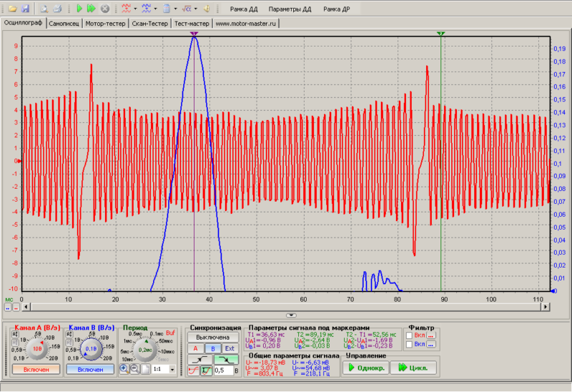Viewport: 572px width, 392px height.
Task: Select Ext sync source
Action: point(230,348)
